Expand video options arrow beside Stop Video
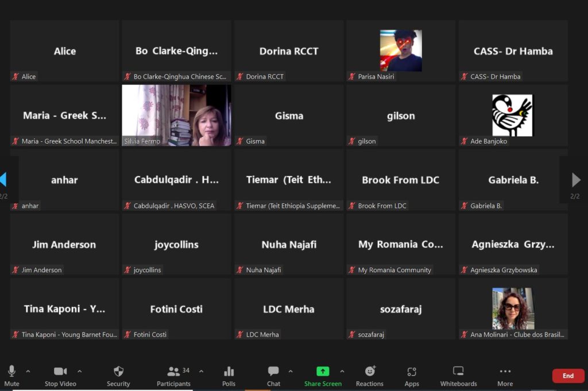Image resolution: width=588 pixels, height=391 pixels. 79,371
